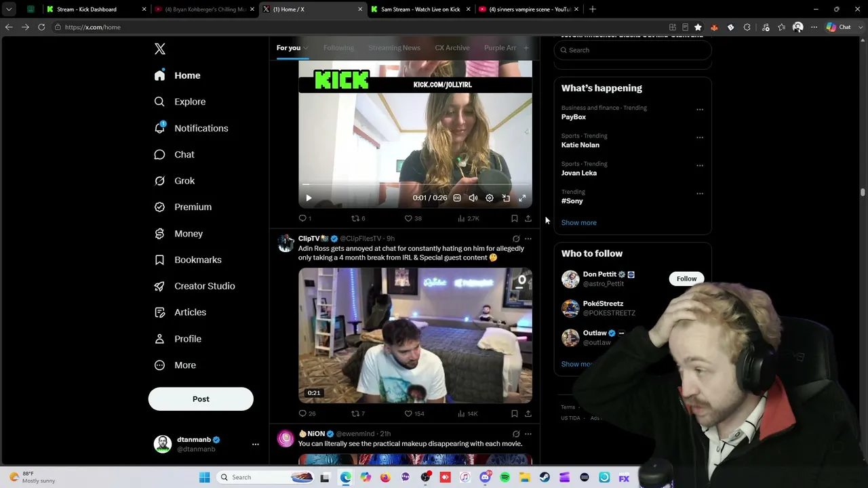The width and height of the screenshot is (868, 488).
Task: Open the weather widget showing 88°F
Action: [31, 477]
